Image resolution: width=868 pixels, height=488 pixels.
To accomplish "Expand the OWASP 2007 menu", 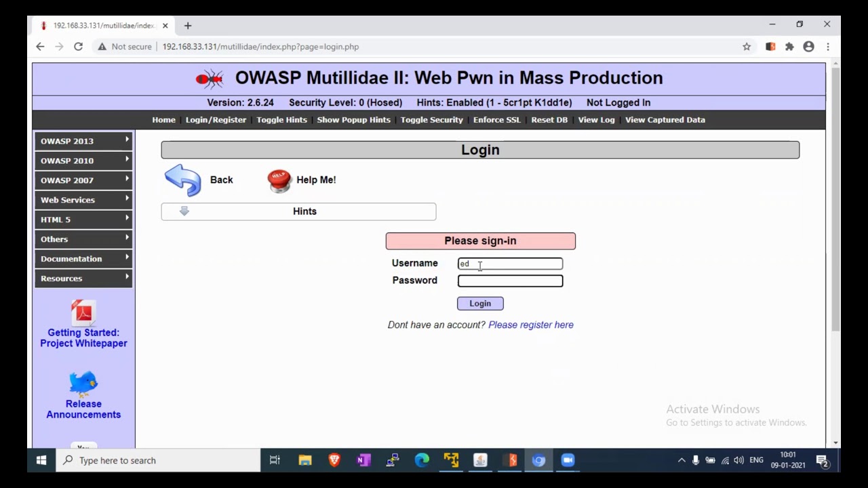I will click(x=83, y=180).
